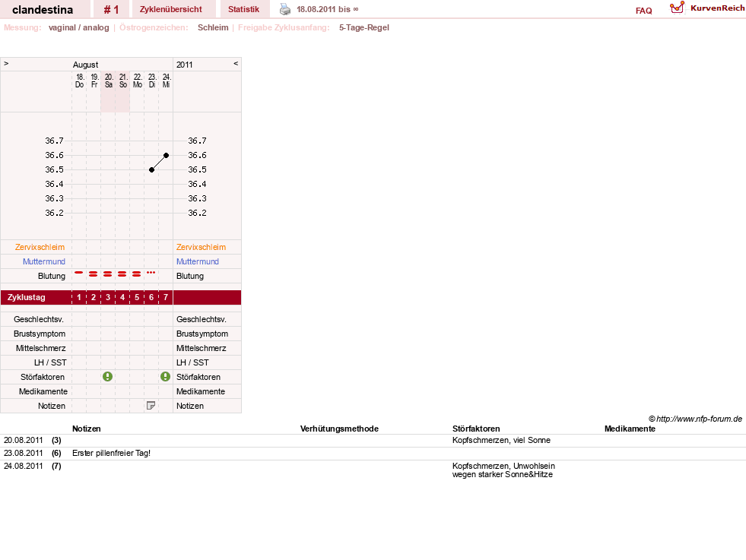Viewport: 746px width, 560px height.
Task: Open the nfp-forum.de copyright link
Action: [695, 419]
